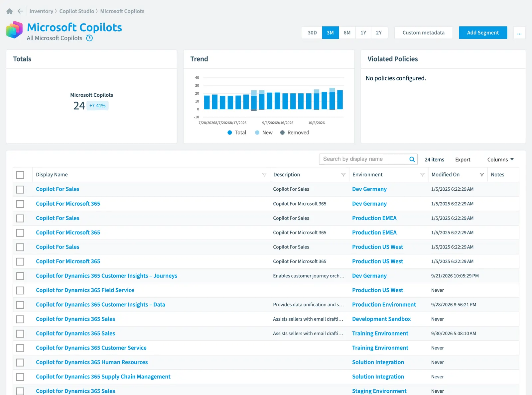Check the Dynamics 365 Field Service row

pos(20,290)
